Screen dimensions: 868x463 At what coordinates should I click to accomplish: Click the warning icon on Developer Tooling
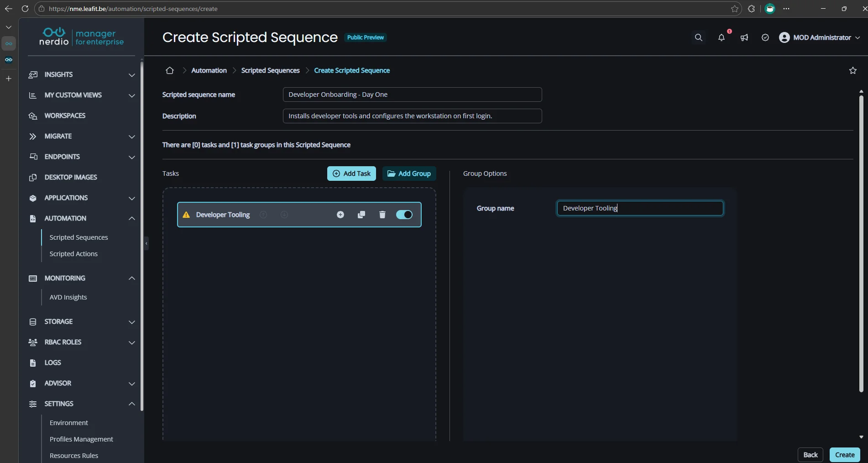coord(186,215)
